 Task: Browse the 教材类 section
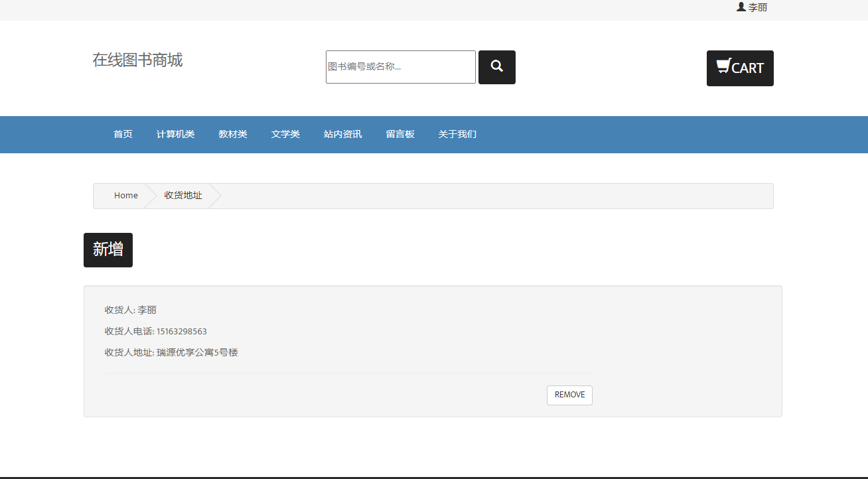[x=233, y=134]
